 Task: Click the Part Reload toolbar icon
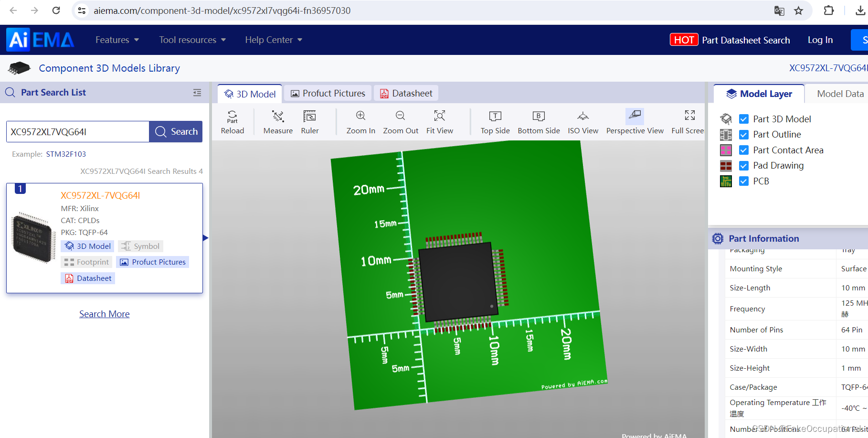pyautogui.click(x=233, y=122)
